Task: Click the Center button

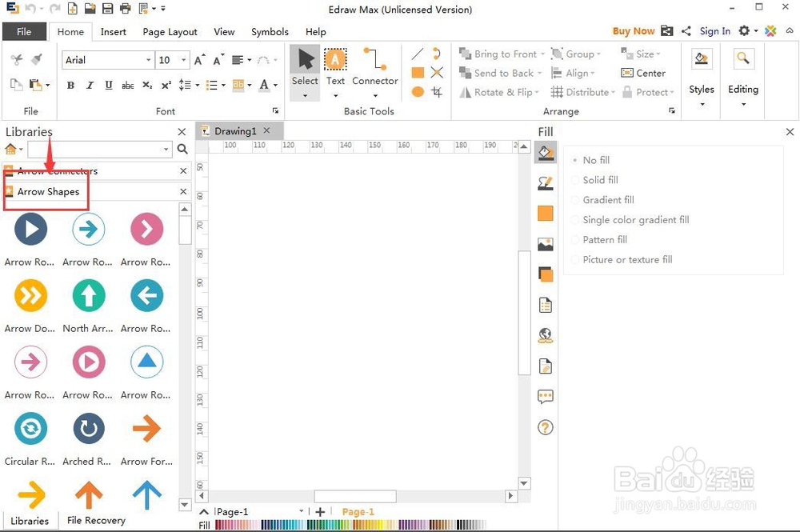Action: coord(643,73)
